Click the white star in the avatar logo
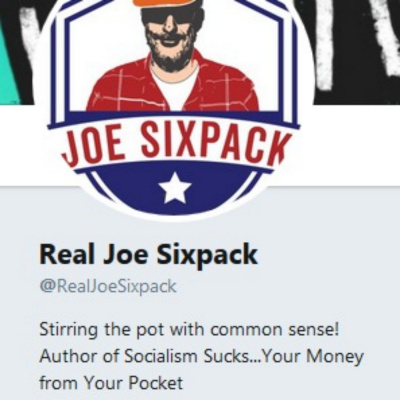 (x=175, y=188)
